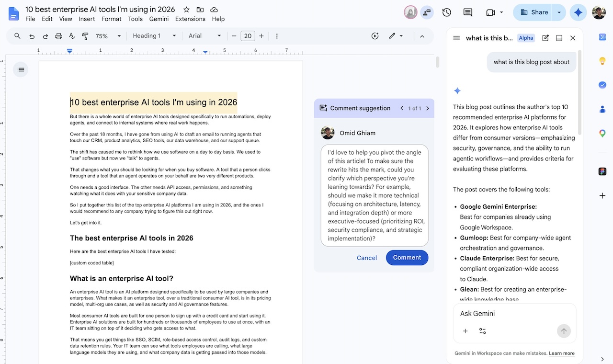Viewport: 613px width, 364px height.
Task: Open the Format menu
Action: pyautogui.click(x=111, y=19)
